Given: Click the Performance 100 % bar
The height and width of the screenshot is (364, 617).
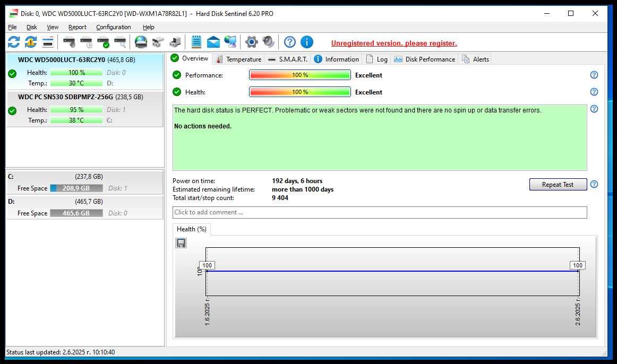Looking at the screenshot, I should pos(300,75).
